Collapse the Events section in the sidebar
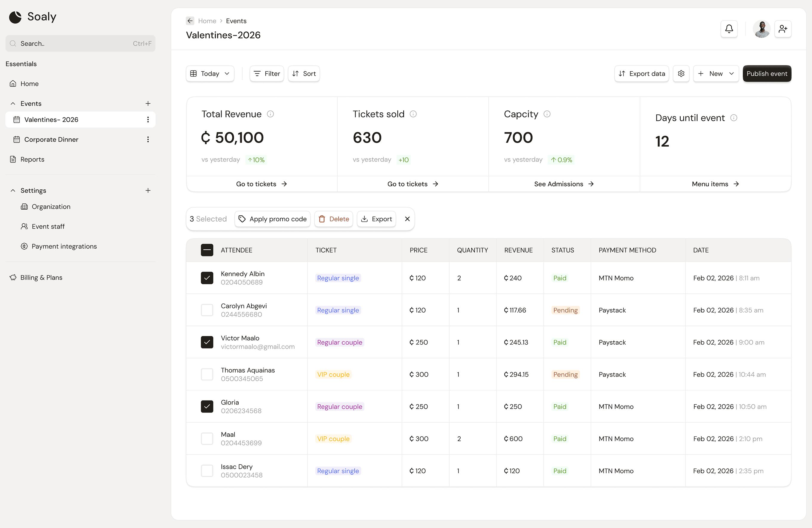The width and height of the screenshot is (812, 528). tap(13, 103)
